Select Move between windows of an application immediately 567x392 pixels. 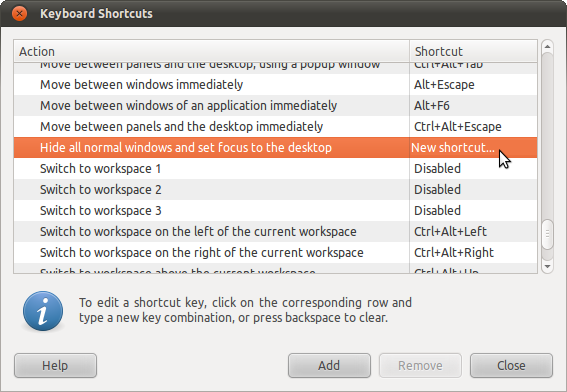(x=276, y=106)
